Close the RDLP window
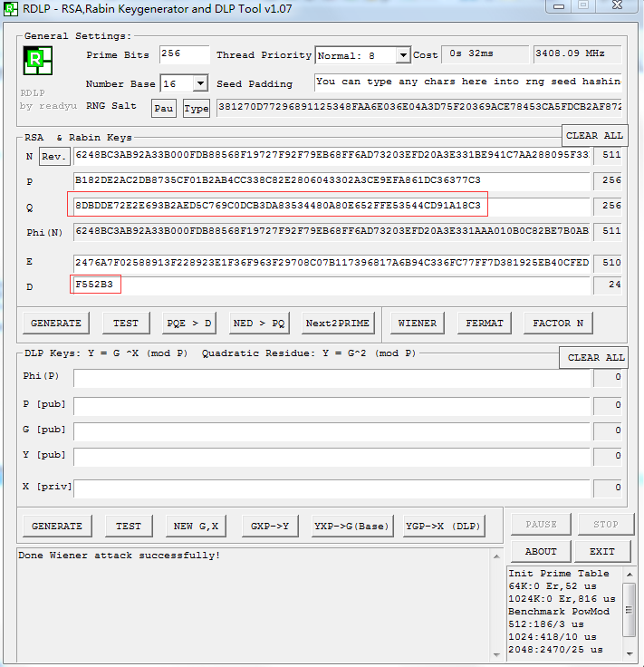The image size is (644, 667). [617, 5]
